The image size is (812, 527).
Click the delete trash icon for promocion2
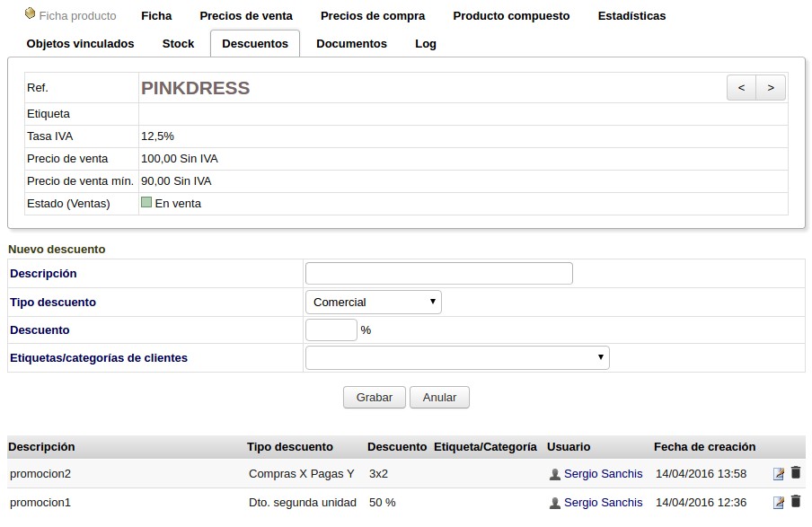coord(796,473)
